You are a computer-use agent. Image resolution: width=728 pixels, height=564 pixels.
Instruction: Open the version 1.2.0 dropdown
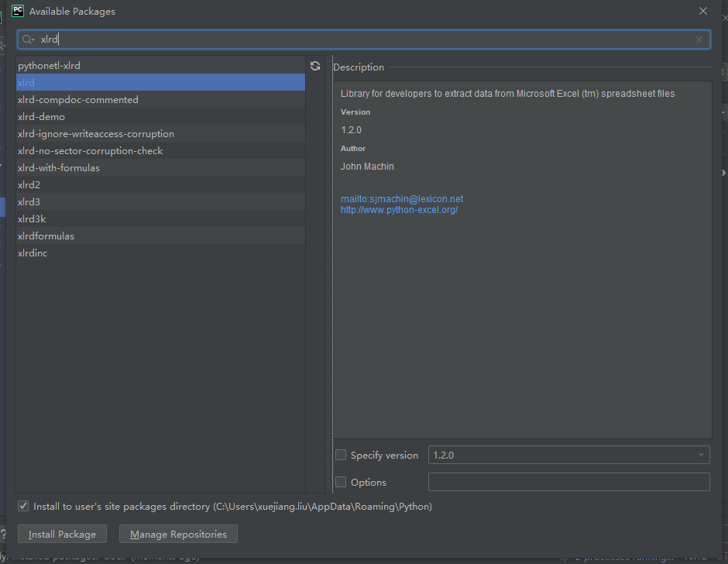tap(568, 455)
